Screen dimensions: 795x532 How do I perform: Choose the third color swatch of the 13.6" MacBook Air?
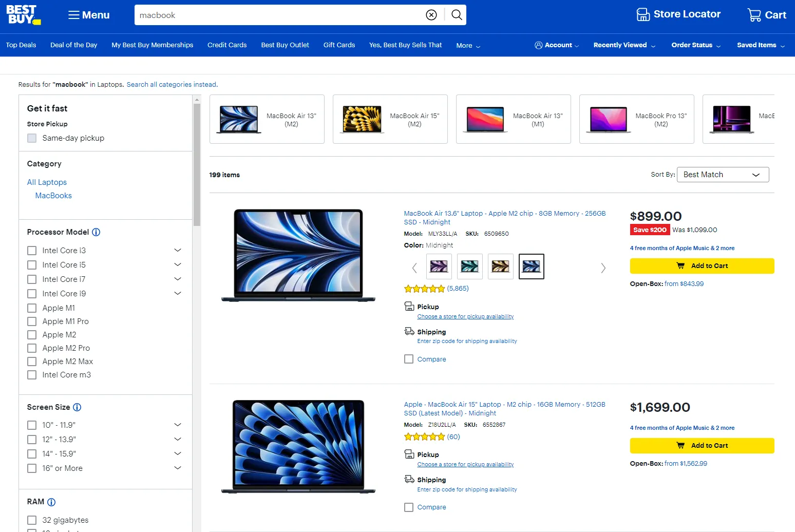(501, 267)
